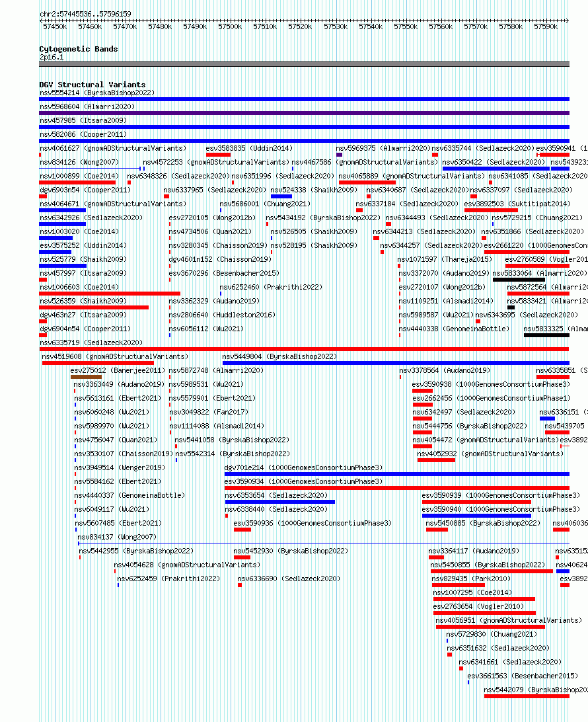Click the esv3892503 (Suktitipat2014) label
Image resolution: width=588 pixels, height=722 pixels.
tap(517, 204)
